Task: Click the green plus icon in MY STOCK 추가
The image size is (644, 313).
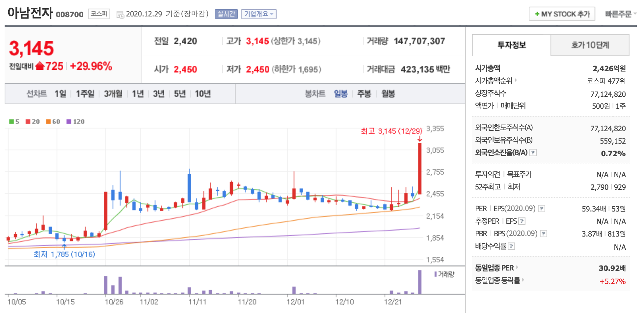Action: click(x=537, y=14)
